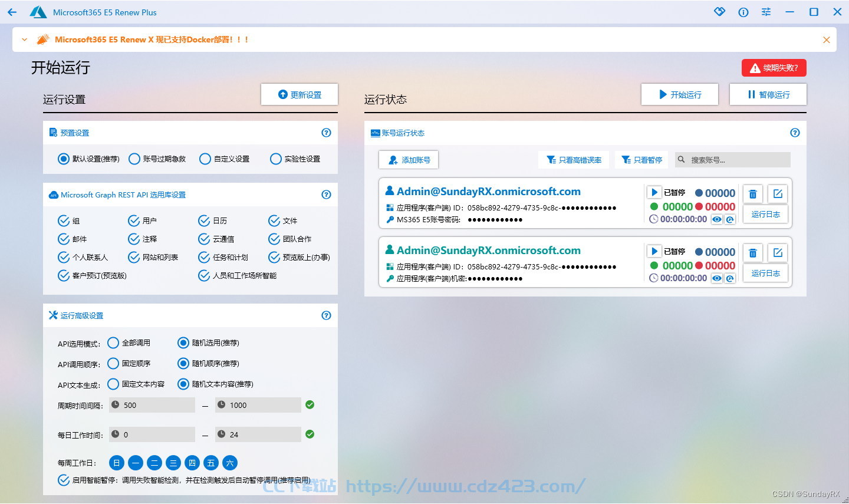Toggle the 人员和工作场所智能 checkbox

[204, 275]
